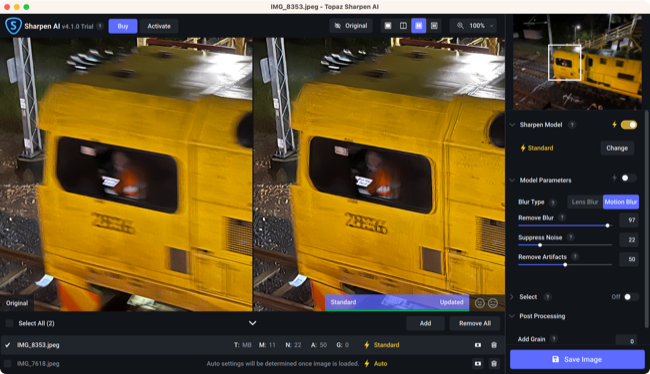650x374 pixels.
Task: Click preview icon for IMG_7618.jpeg
Action: [478, 364]
